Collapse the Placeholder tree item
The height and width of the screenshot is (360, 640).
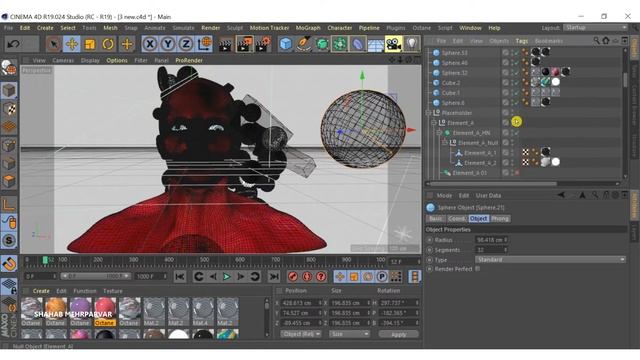pos(429,113)
